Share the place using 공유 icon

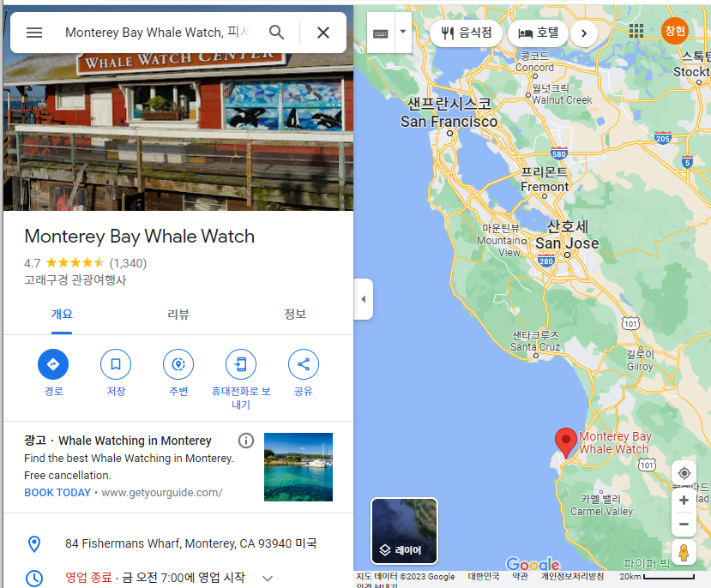(304, 364)
